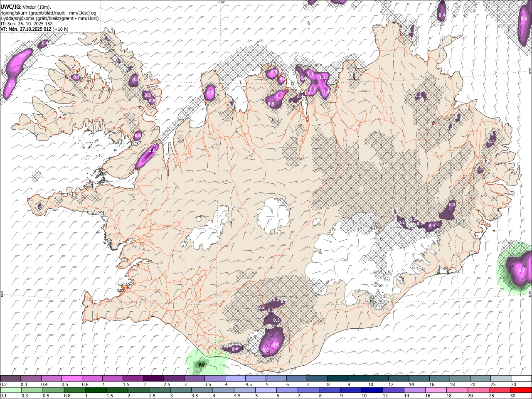The image size is (532, 399).
Task: Select lower scale swatch between 25 and 30
Action: (x=499, y=390)
